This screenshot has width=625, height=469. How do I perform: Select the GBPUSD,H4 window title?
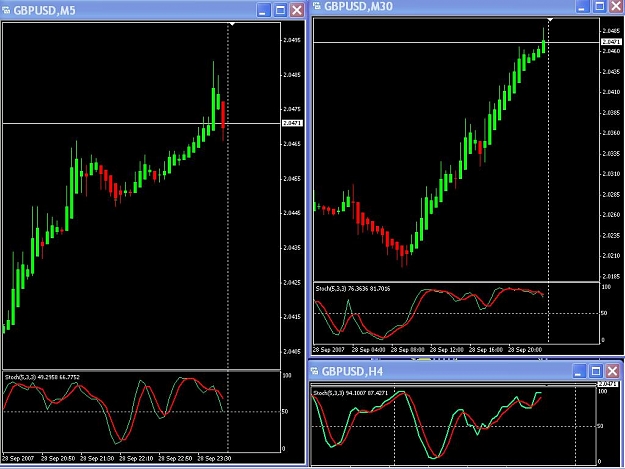click(x=352, y=371)
